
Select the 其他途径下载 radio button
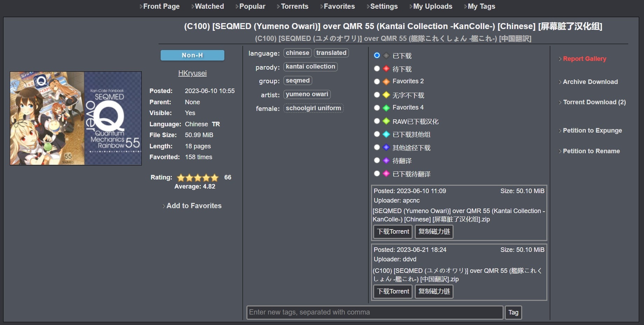click(x=377, y=147)
